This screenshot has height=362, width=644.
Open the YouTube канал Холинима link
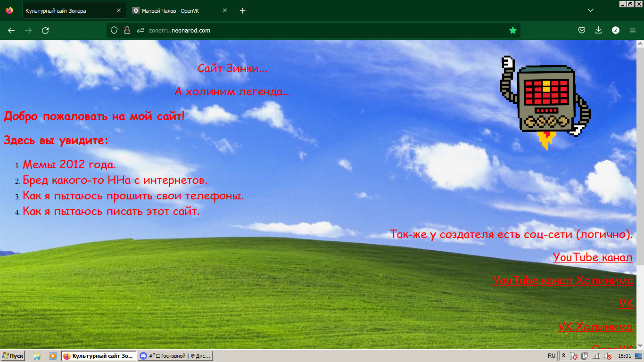point(563,280)
